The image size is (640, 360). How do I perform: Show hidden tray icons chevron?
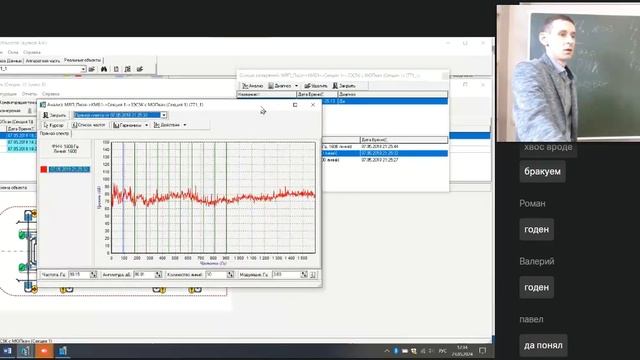pos(387,351)
